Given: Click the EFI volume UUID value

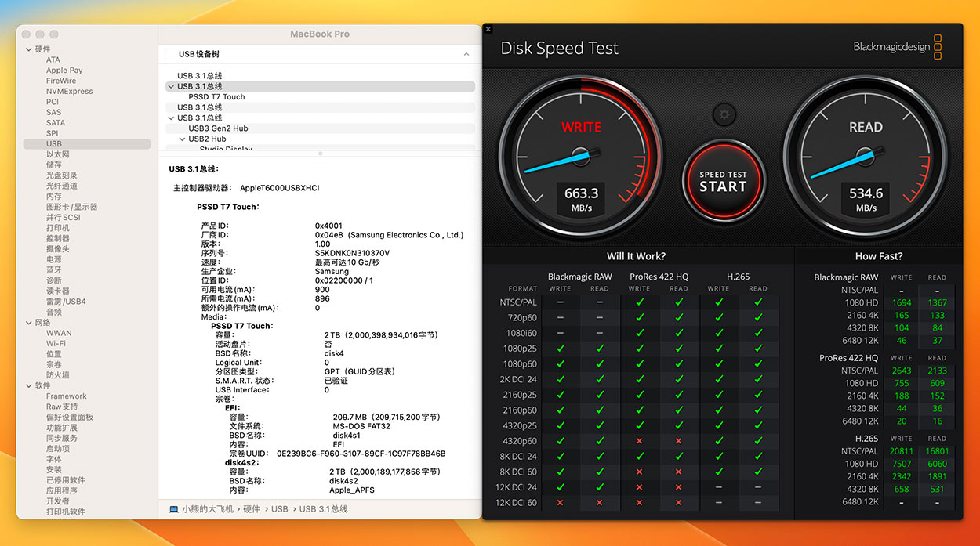Looking at the screenshot, I should (361, 454).
